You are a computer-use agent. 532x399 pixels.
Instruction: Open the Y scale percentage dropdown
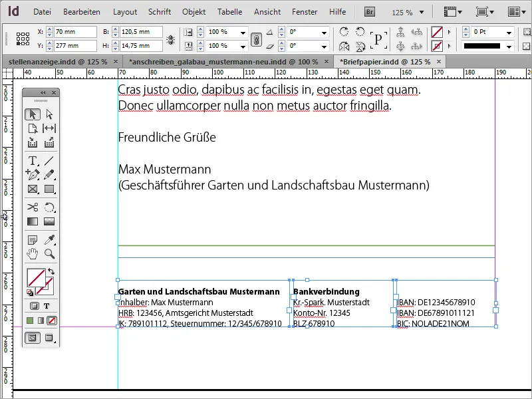point(243,46)
